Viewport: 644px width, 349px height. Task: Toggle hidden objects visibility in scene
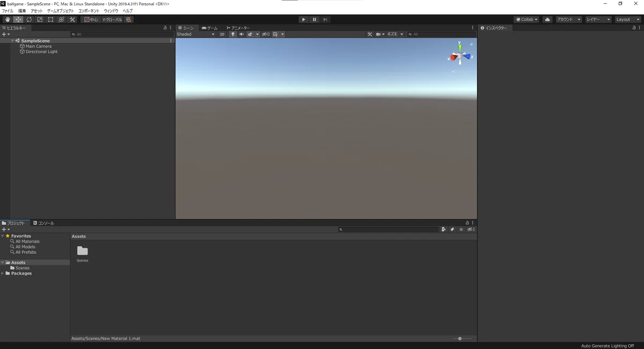[x=266, y=34]
